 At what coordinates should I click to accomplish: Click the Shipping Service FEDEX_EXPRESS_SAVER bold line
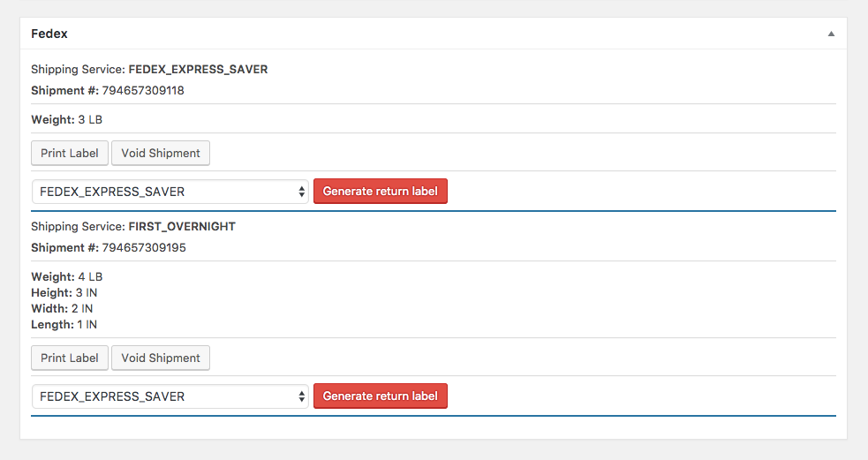click(x=198, y=70)
